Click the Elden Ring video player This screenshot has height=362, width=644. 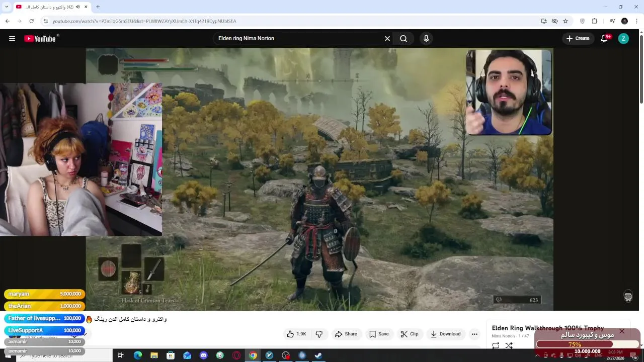tap(319, 179)
